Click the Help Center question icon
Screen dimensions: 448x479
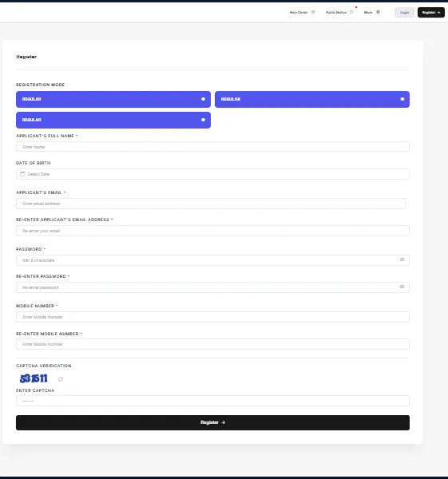pyautogui.click(x=313, y=12)
